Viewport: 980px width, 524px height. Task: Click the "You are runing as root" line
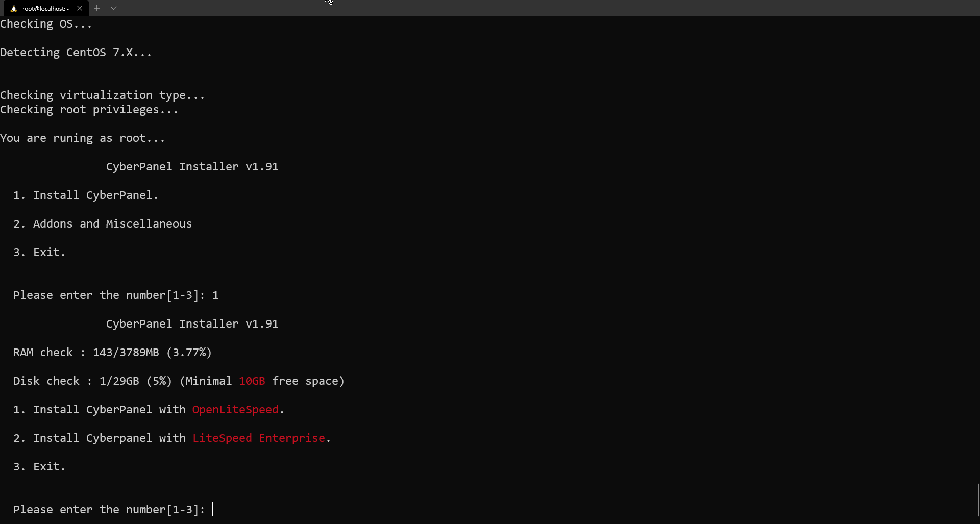pyautogui.click(x=82, y=138)
